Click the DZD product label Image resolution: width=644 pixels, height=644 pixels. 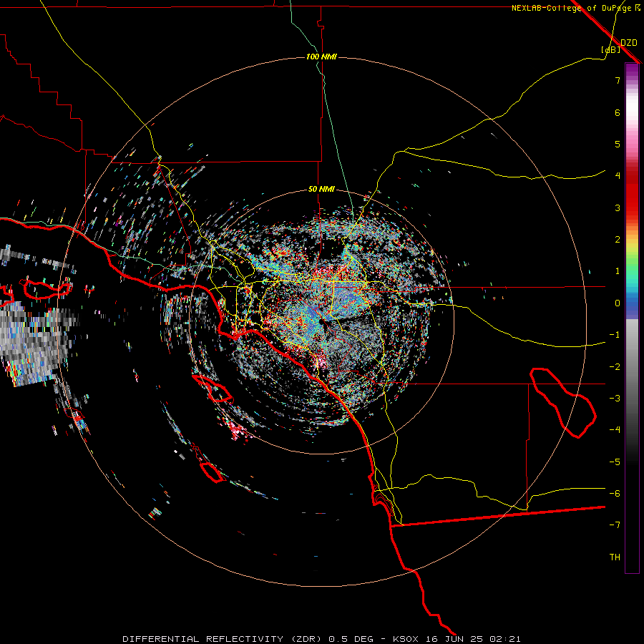(x=629, y=42)
